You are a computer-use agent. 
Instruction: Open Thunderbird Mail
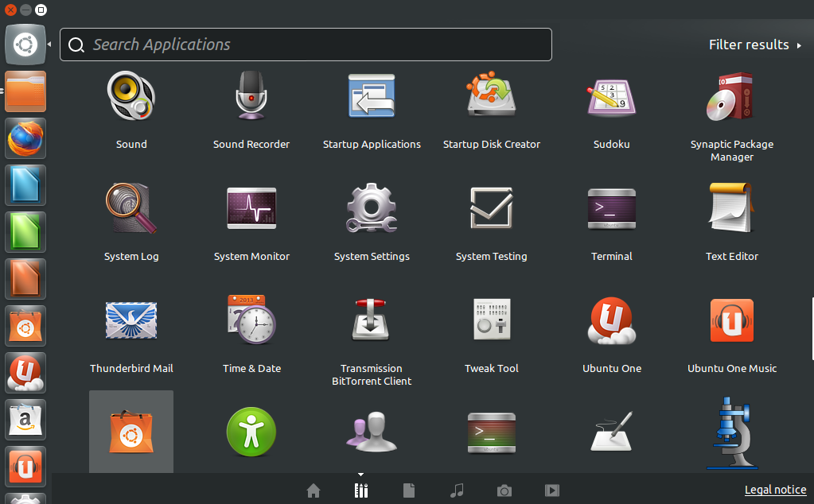pyautogui.click(x=130, y=320)
